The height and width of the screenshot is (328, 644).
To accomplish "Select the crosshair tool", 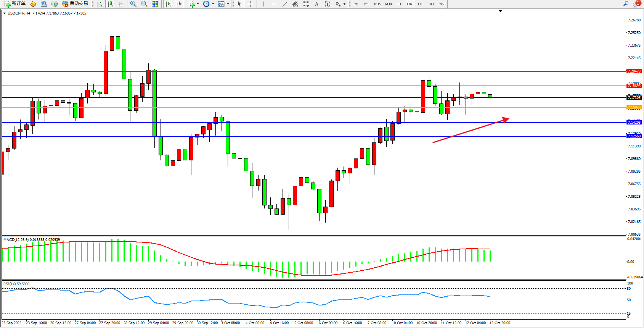I will point(250,4).
